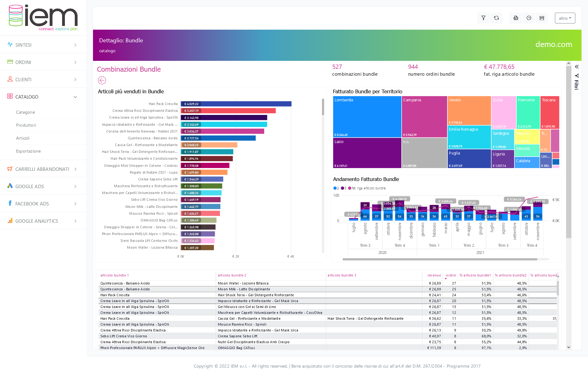The image size is (588, 375).
Task: Click the archive box icon
Action: [x=542, y=18]
